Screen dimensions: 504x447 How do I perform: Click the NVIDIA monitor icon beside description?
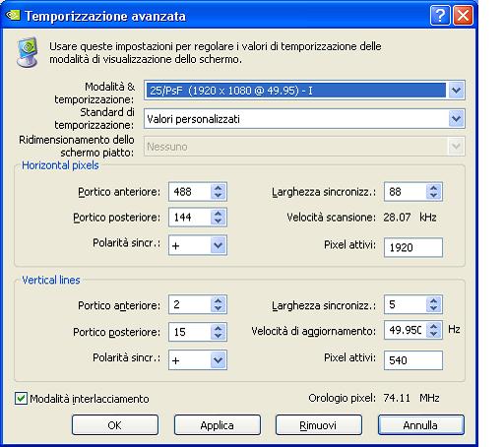pyautogui.click(x=28, y=52)
